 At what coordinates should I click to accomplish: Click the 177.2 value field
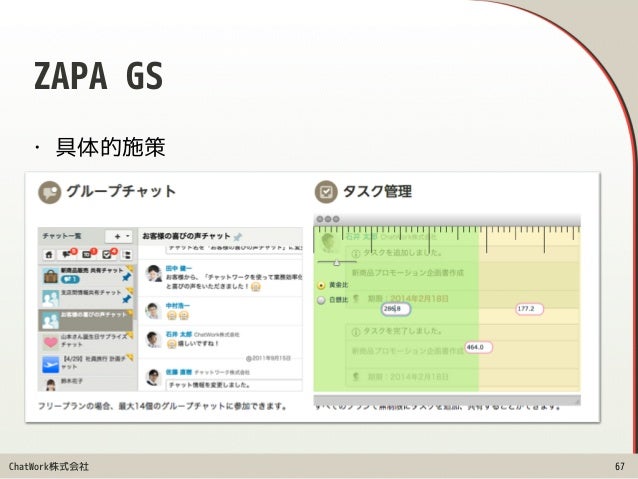tap(529, 309)
